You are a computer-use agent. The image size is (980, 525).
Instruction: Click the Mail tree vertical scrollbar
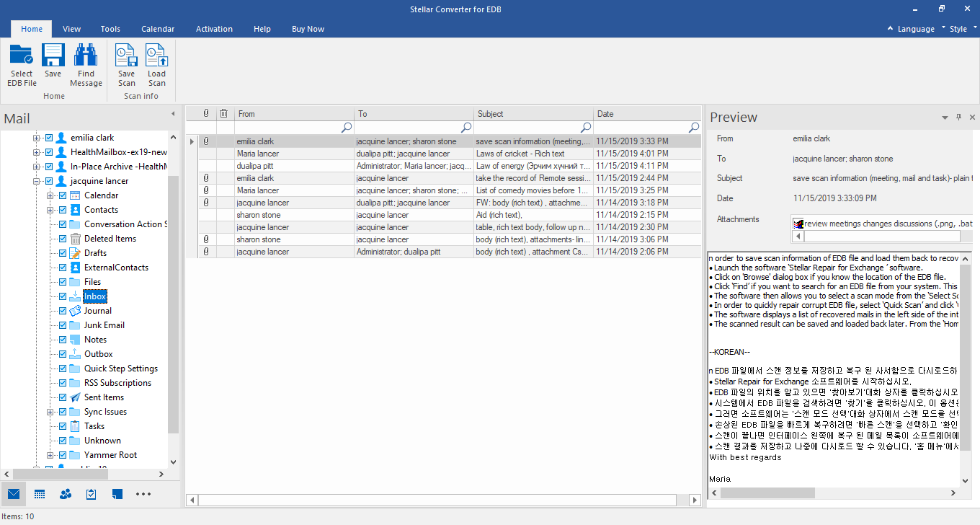(173, 303)
